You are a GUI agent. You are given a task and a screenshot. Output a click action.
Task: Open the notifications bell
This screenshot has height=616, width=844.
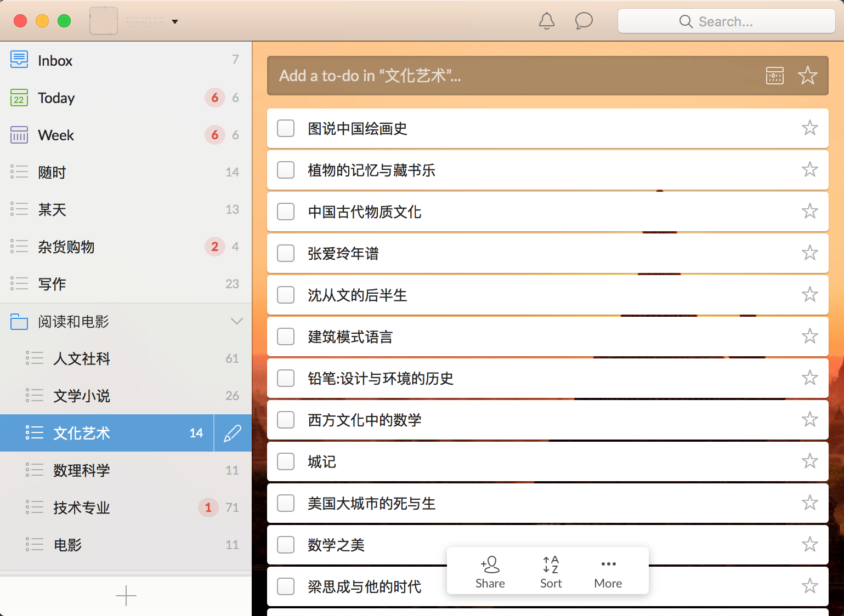[x=546, y=21]
